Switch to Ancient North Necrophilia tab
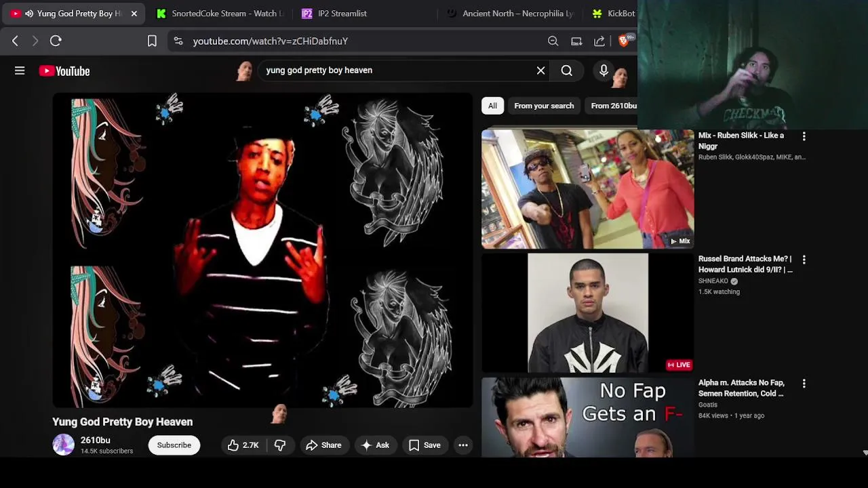The image size is (868, 488). [x=511, y=14]
